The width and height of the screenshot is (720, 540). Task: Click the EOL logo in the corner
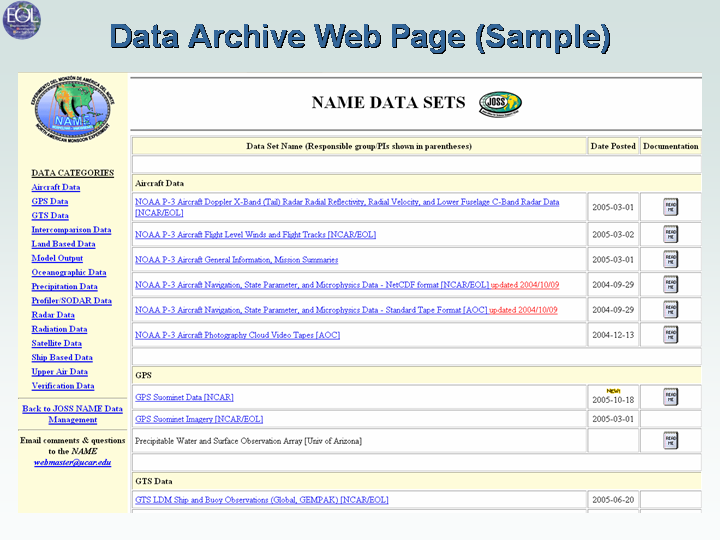click(21, 20)
